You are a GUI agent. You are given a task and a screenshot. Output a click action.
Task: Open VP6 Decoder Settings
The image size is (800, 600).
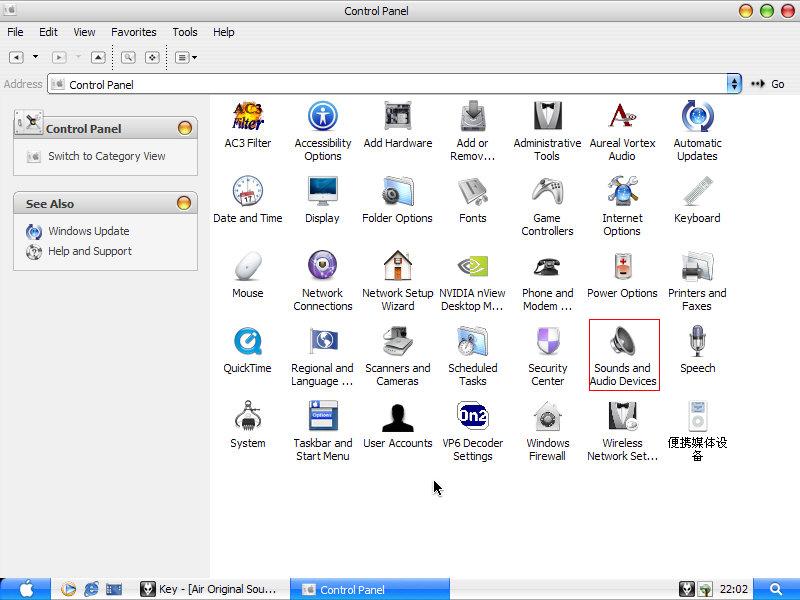pyautogui.click(x=472, y=432)
